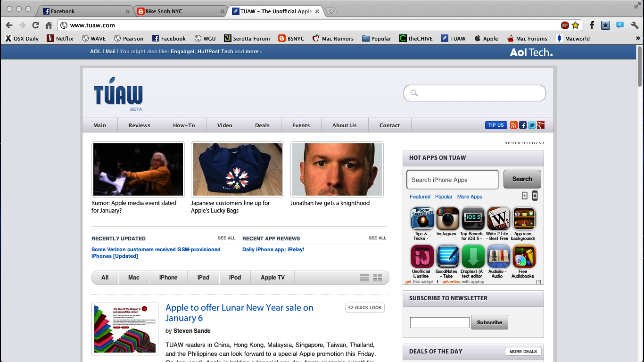Screen dimensions: 644x362
Task: Bookmark this page with the star icon
Action: tap(575, 25)
